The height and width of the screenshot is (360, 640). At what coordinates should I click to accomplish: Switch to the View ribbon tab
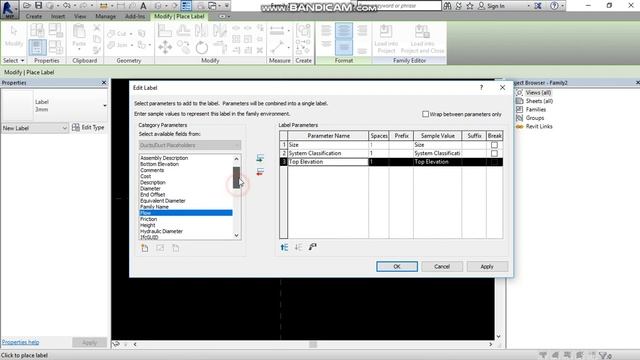click(x=80, y=16)
